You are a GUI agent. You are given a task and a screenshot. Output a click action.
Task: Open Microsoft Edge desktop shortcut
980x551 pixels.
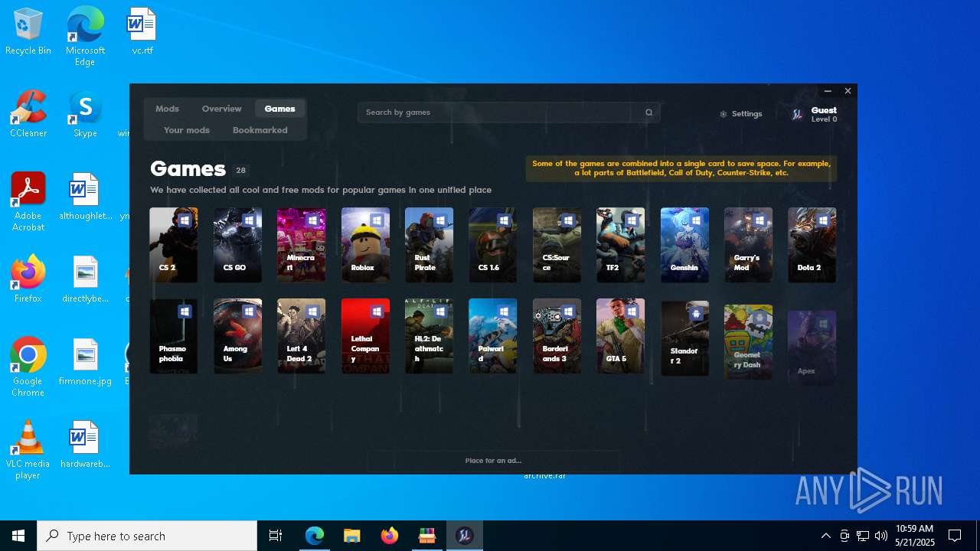pos(85,37)
